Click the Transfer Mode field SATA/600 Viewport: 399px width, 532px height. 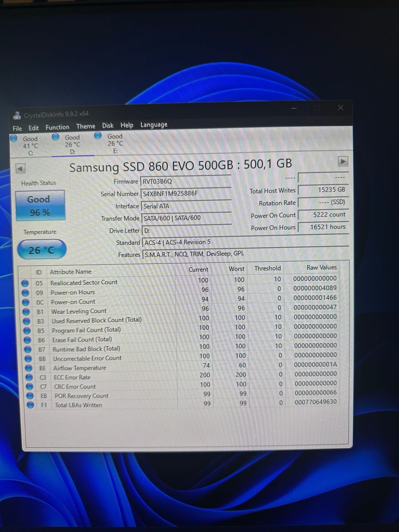[187, 218]
